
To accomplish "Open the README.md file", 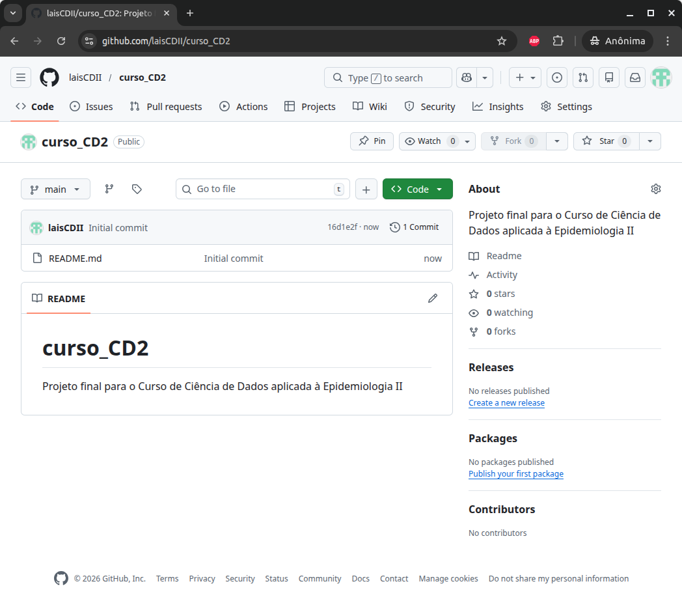I will pos(75,259).
